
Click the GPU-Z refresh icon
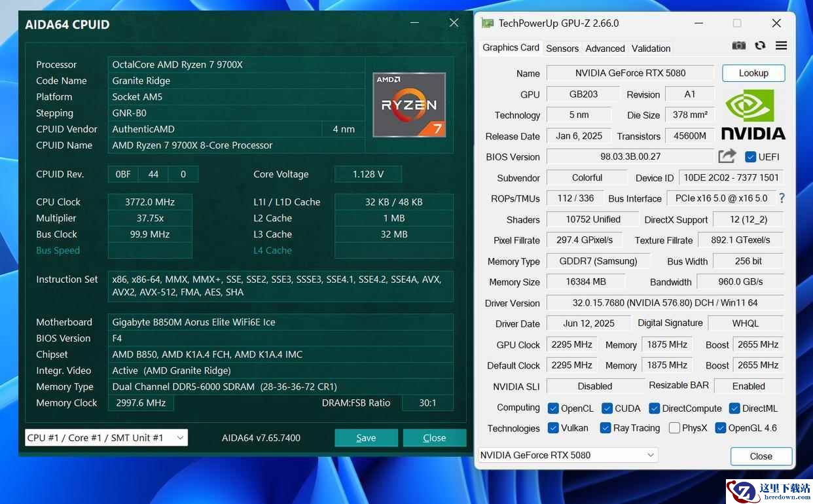[760, 46]
